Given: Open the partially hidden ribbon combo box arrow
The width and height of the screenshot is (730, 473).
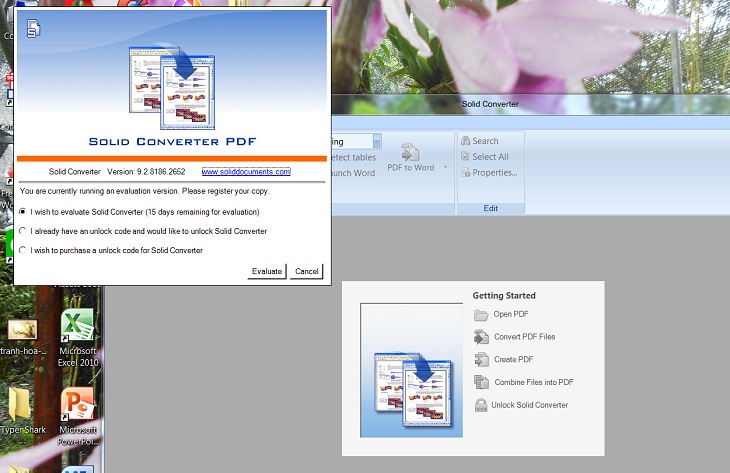Looking at the screenshot, I should 377,141.
